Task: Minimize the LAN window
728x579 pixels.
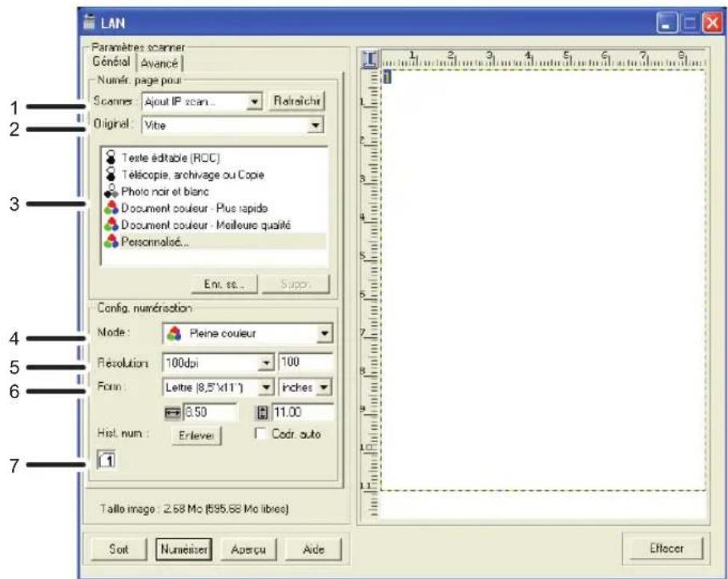Action: click(x=666, y=23)
